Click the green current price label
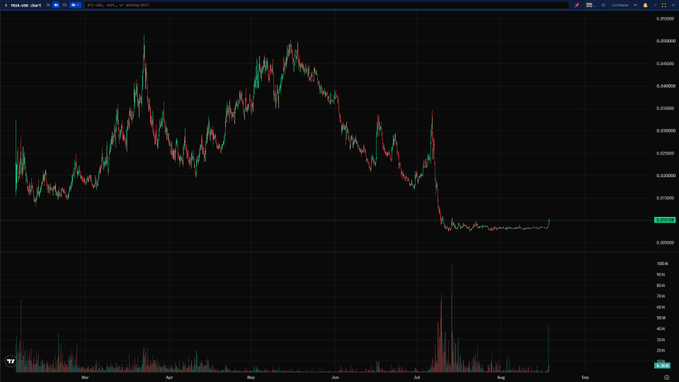Viewport: 679px width, 382px height. click(665, 220)
